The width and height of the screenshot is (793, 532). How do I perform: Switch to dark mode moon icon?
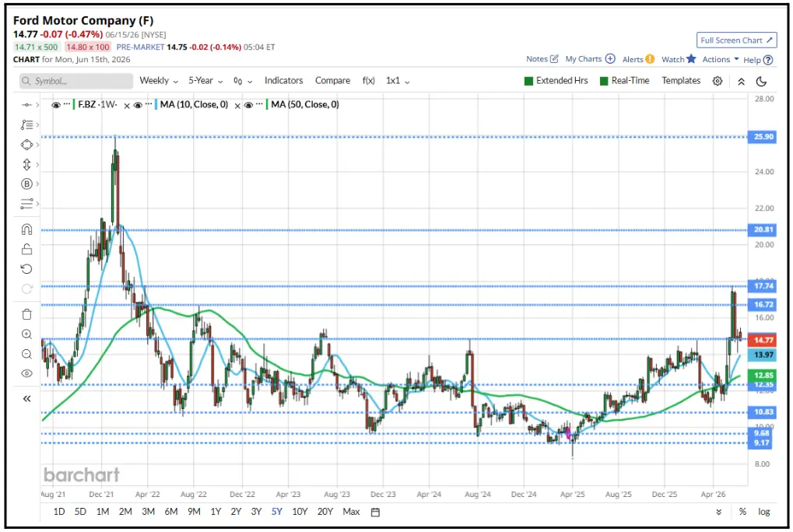[761, 81]
